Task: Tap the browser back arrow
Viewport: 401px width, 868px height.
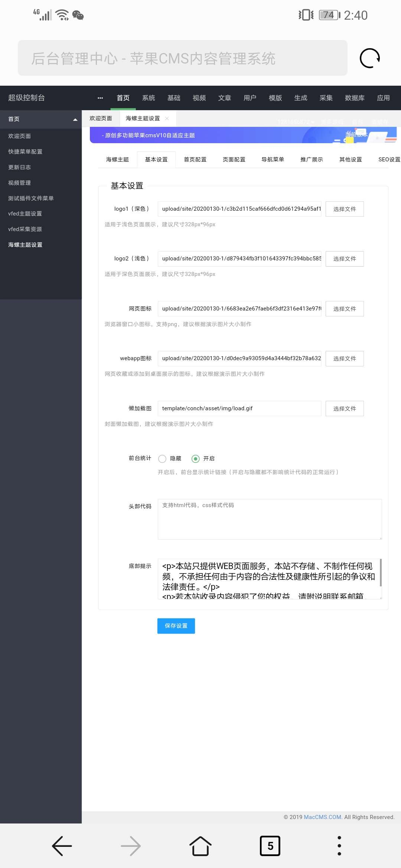Action: (62, 846)
